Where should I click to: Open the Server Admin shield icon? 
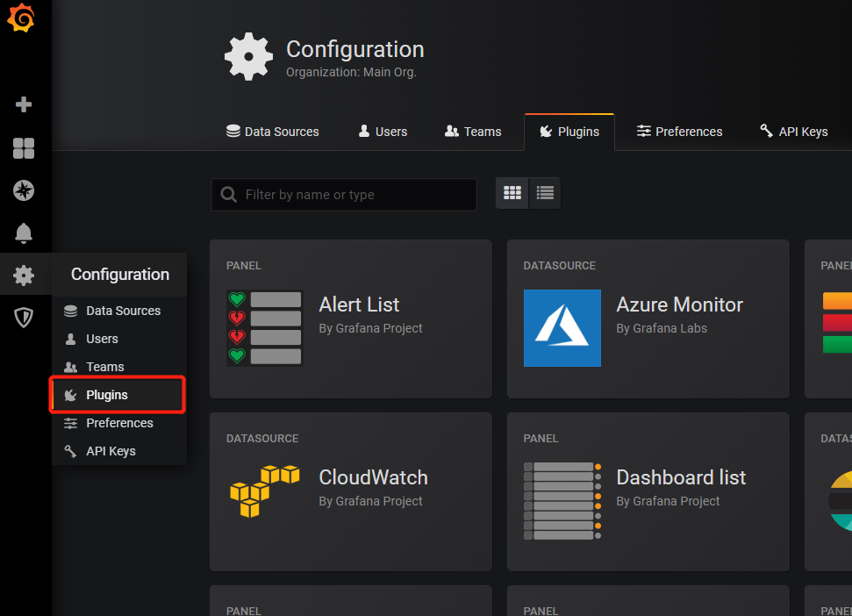pos(24,318)
